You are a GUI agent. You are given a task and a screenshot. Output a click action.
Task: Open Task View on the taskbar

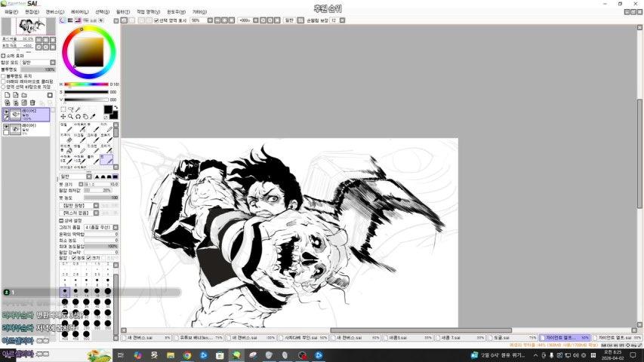[120, 355]
